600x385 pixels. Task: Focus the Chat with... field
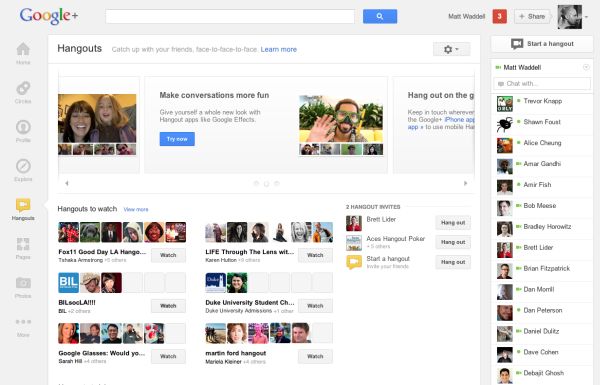pyautogui.click(x=542, y=83)
